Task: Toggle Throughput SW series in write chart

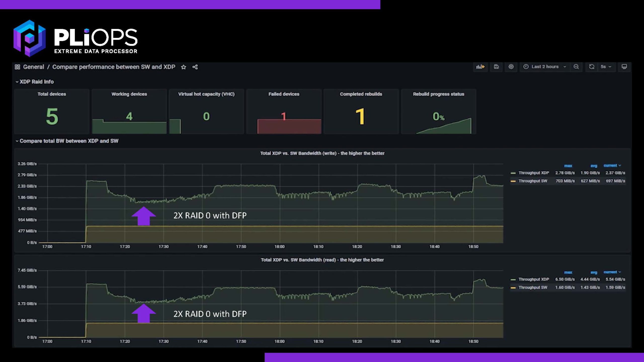Action: 533,181
